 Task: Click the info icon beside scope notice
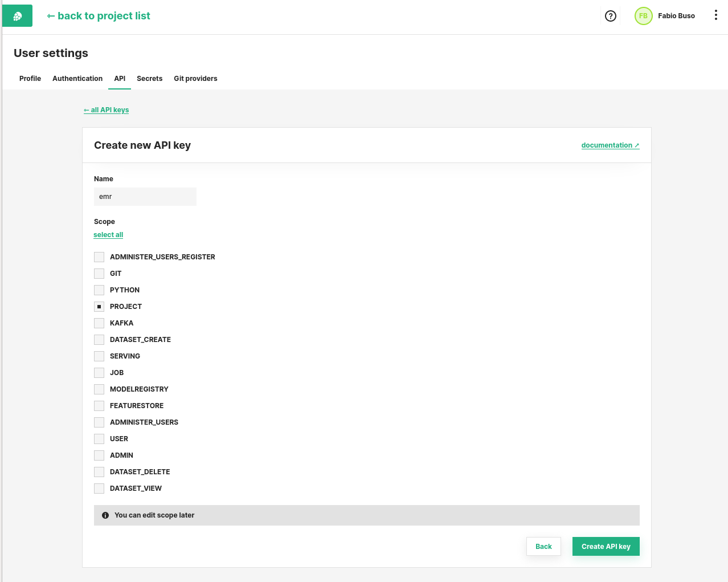click(x=105, y=515)
